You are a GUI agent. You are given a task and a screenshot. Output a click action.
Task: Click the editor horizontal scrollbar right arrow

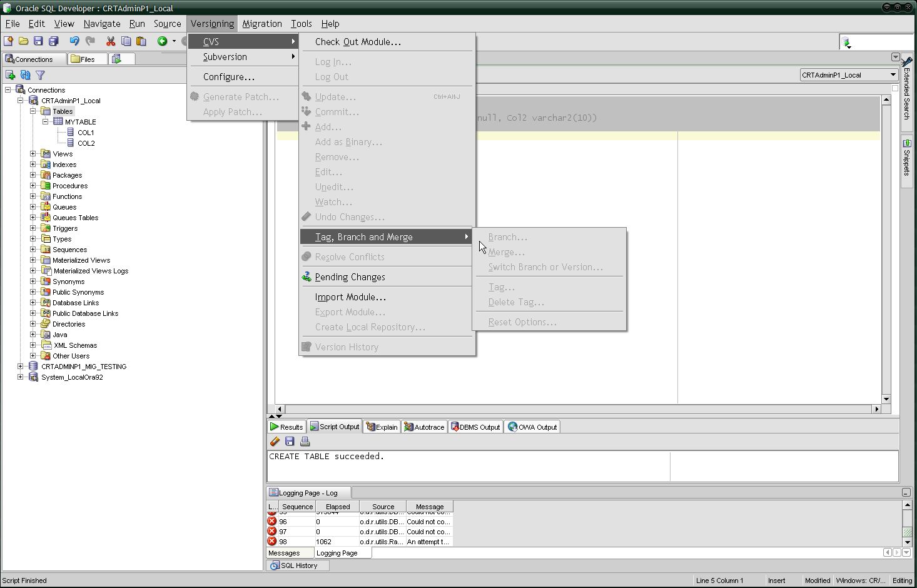tap(876, 409)
